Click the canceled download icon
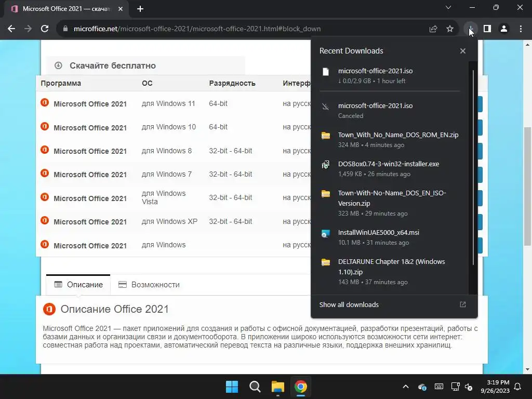This screenshot has width=532, height=399. (x=326, y=107)
